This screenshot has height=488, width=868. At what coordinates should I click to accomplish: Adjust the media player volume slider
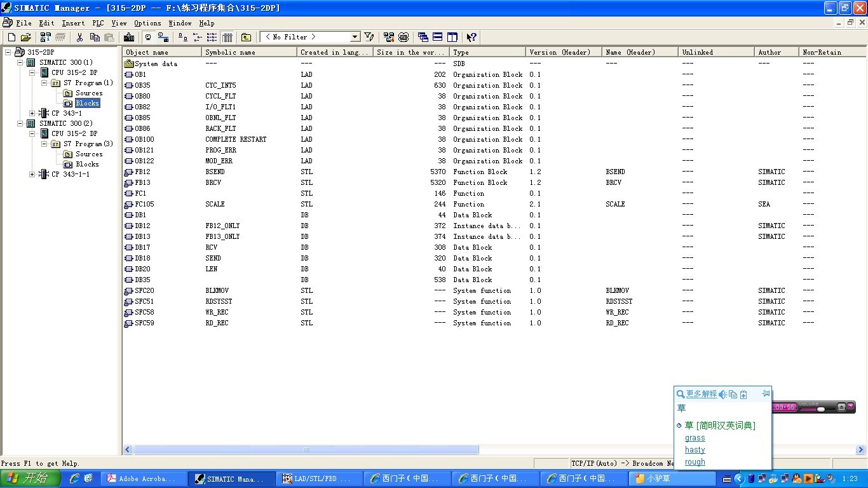pyautogui.click(x=821, y=409)
